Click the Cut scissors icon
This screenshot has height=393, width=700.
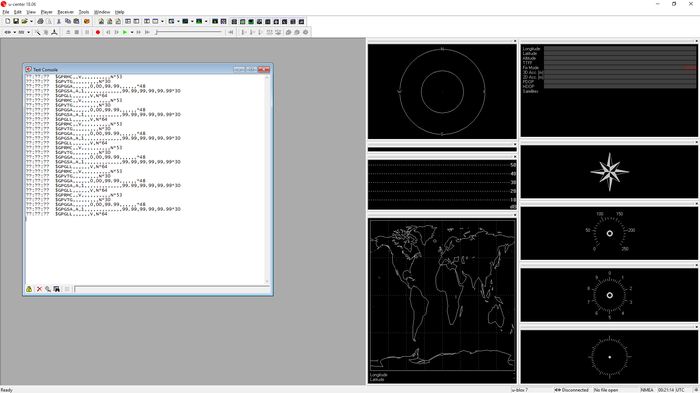click(x=59, y=21)
